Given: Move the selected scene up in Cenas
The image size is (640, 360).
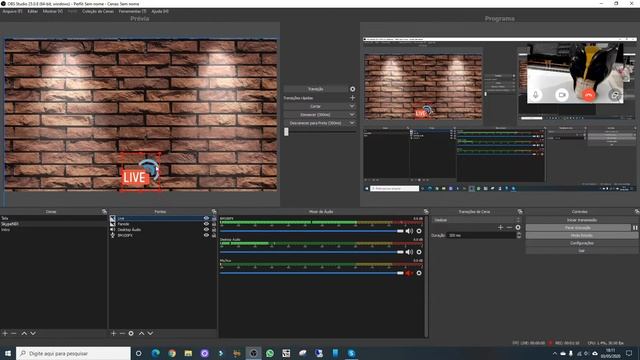Looking at the screenshot, I should pyautogui.click(x=24, y=333).
